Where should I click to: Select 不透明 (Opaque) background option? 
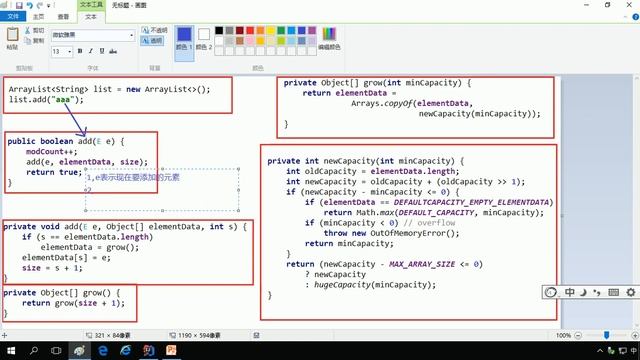154,30
